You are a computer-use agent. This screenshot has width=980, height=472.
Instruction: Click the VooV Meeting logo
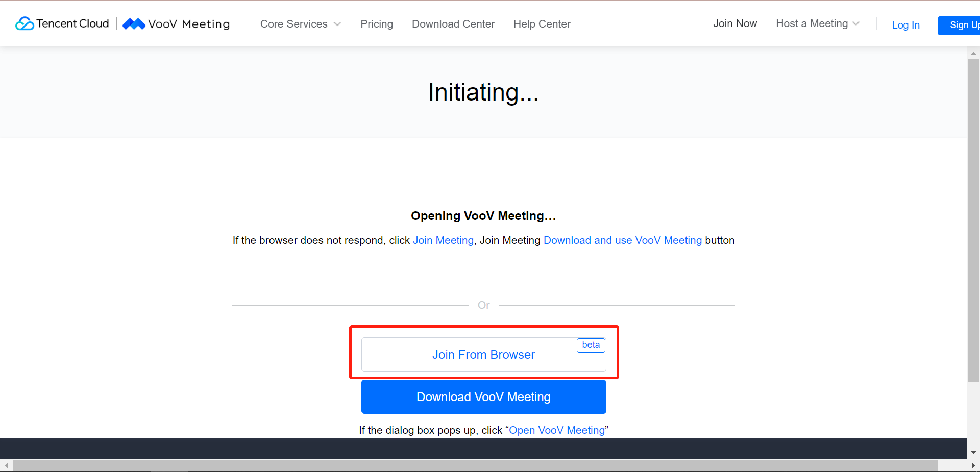(176, 24)
